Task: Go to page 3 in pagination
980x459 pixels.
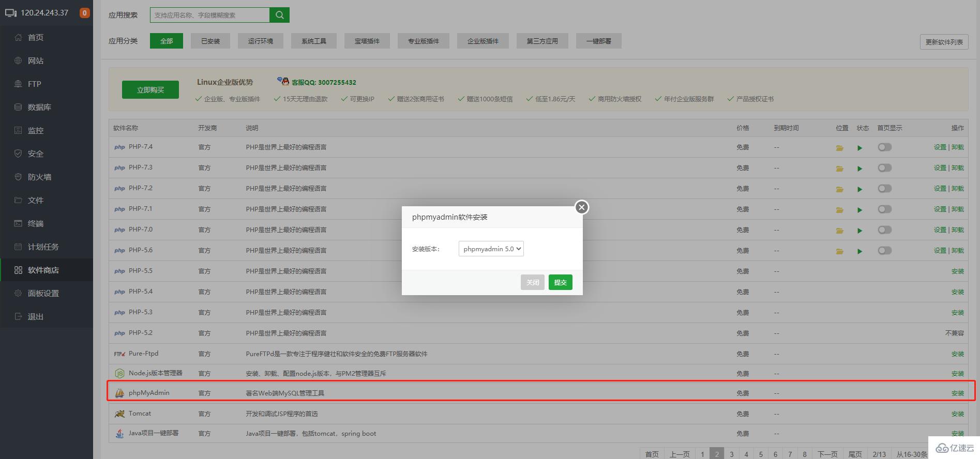Action: tap(731, 454)
